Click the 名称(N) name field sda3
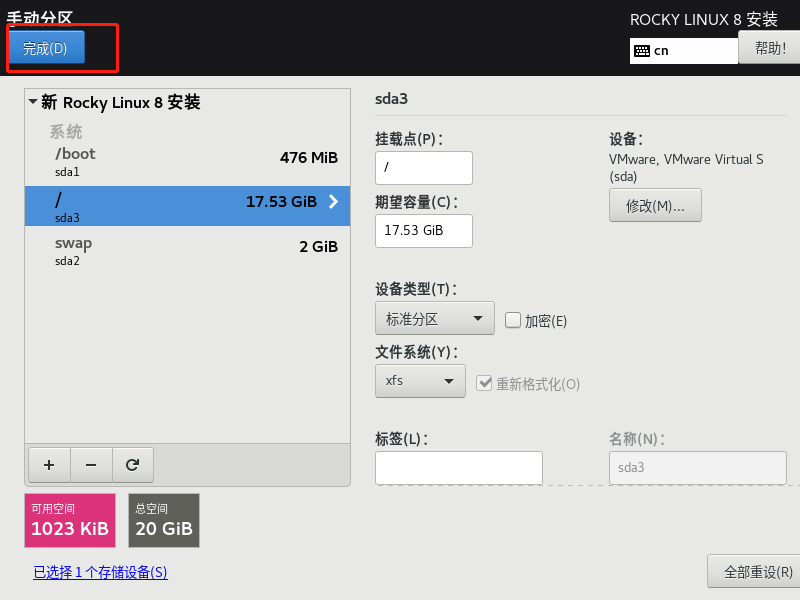The height and width of the screenshot is (600, 800). (697, 467)
